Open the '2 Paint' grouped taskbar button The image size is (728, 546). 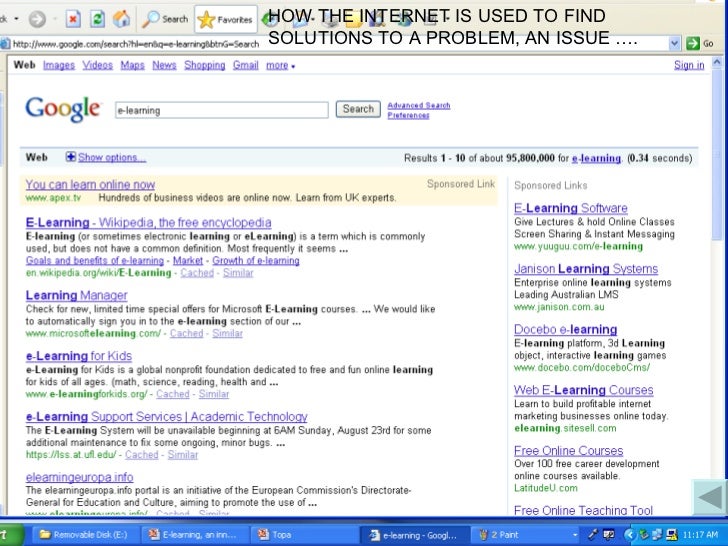coord(525,535)
